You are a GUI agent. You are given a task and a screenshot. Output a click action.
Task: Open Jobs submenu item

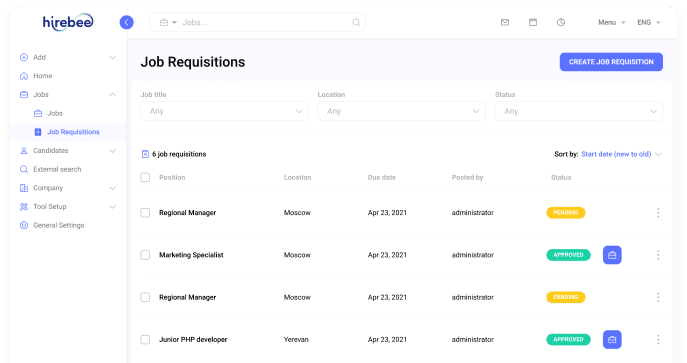[55, 113]
